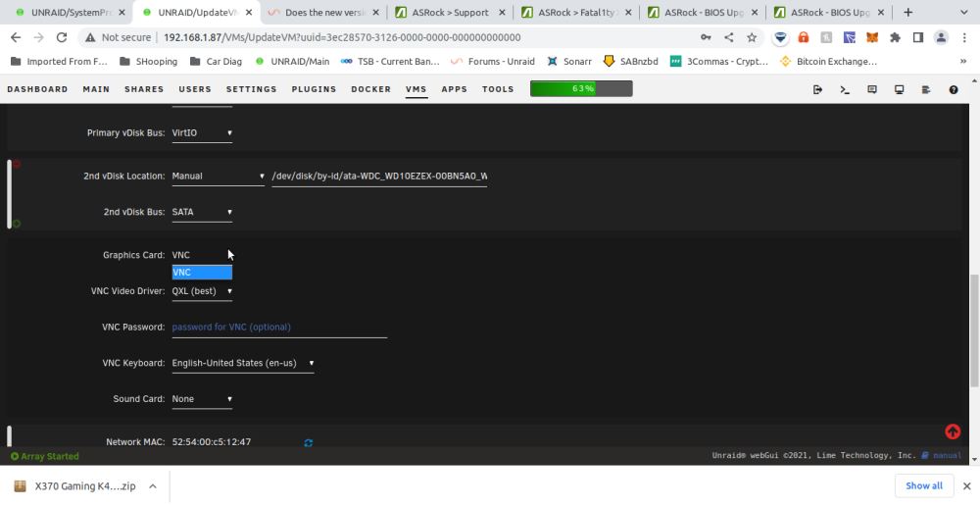
Task: Open the Car Diag bookmark folder
Action: 217,61
